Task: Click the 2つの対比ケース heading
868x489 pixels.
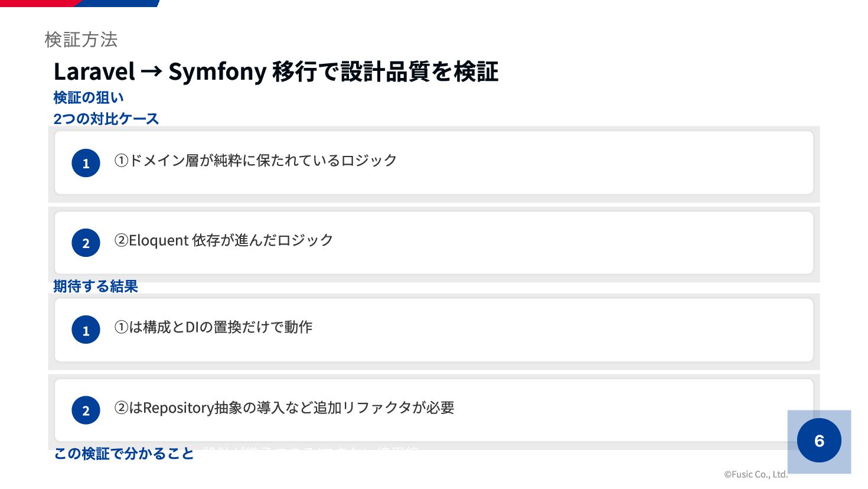Action: 106,119
